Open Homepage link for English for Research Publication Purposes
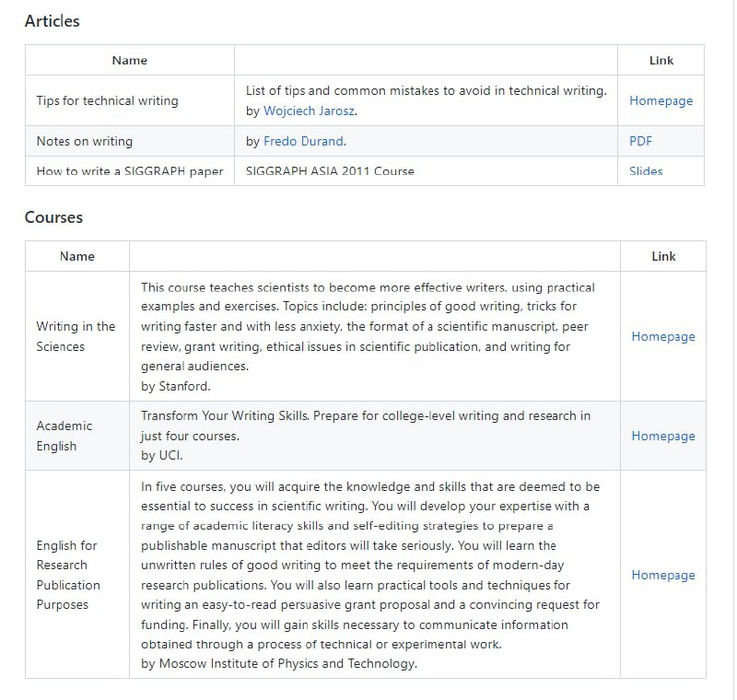Screen dimensions: 737x700 point(662,576)
